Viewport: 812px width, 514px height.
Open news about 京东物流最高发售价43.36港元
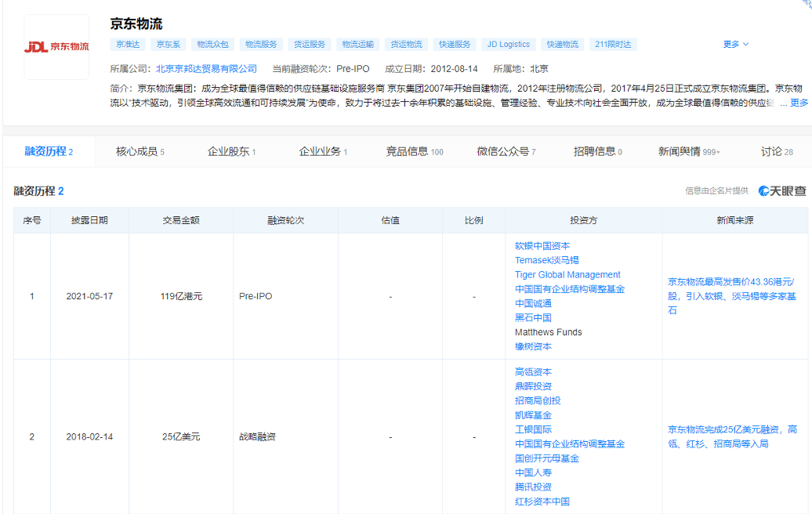pyautogui.click(x=731, y=295)
